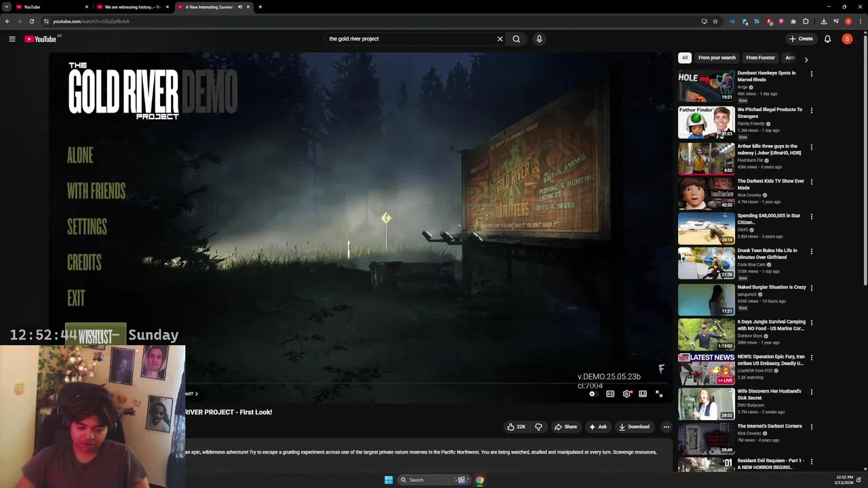Open The Internet's Darkest Corners video
This screenshot has width=868, height=488.
point(706,439)
